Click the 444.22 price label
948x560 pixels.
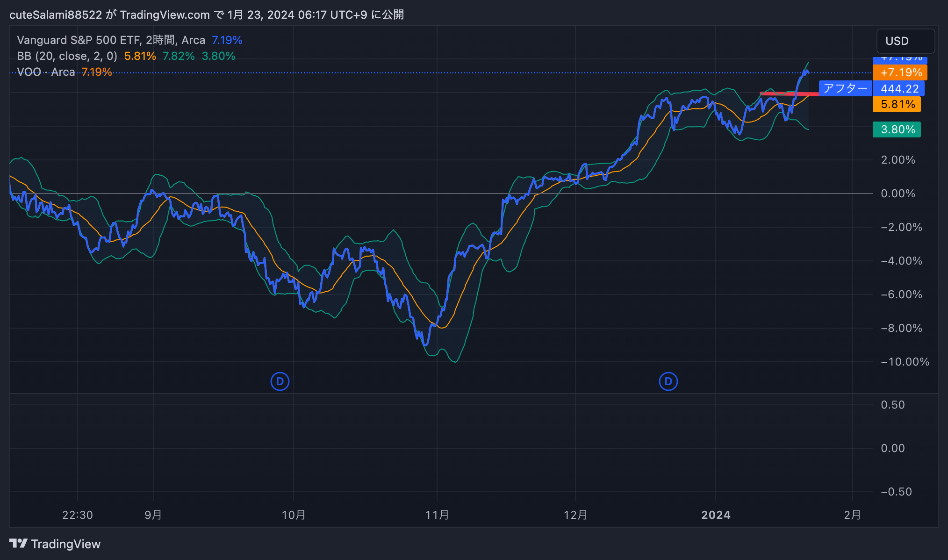click(x=899, y=88)
